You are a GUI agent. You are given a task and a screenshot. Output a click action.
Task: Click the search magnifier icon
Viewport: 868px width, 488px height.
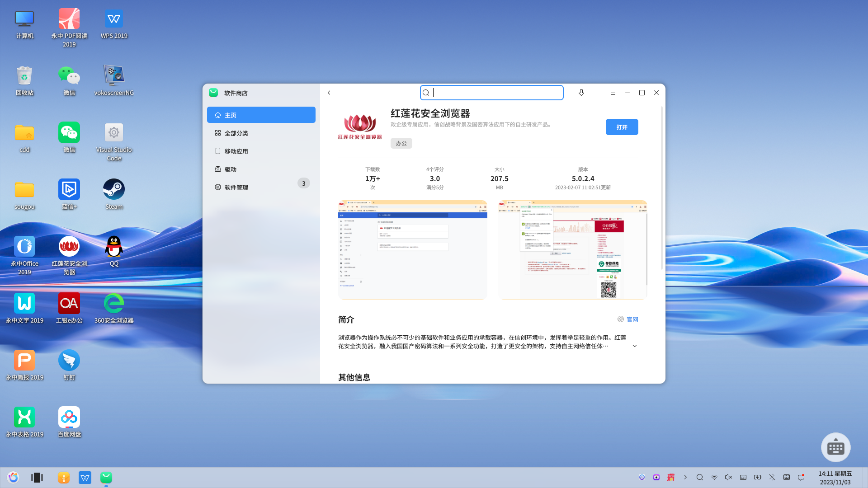click(x=426, y=93)
